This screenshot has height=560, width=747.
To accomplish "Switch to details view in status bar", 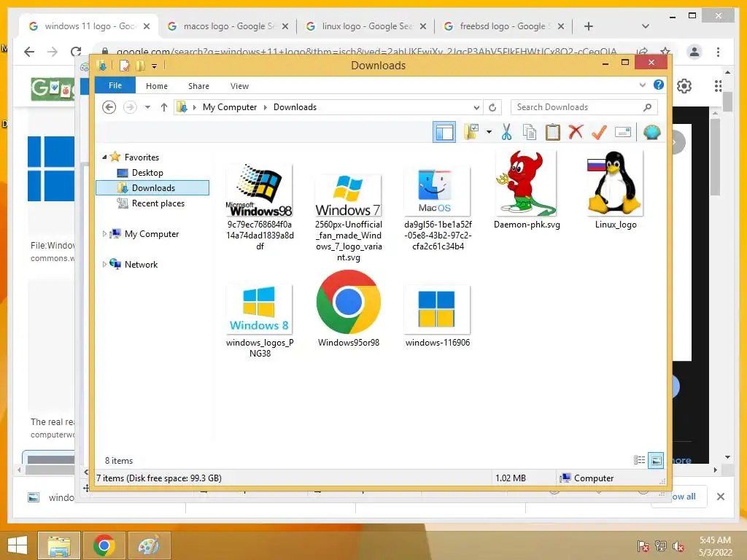I will [x=639, y=460].
